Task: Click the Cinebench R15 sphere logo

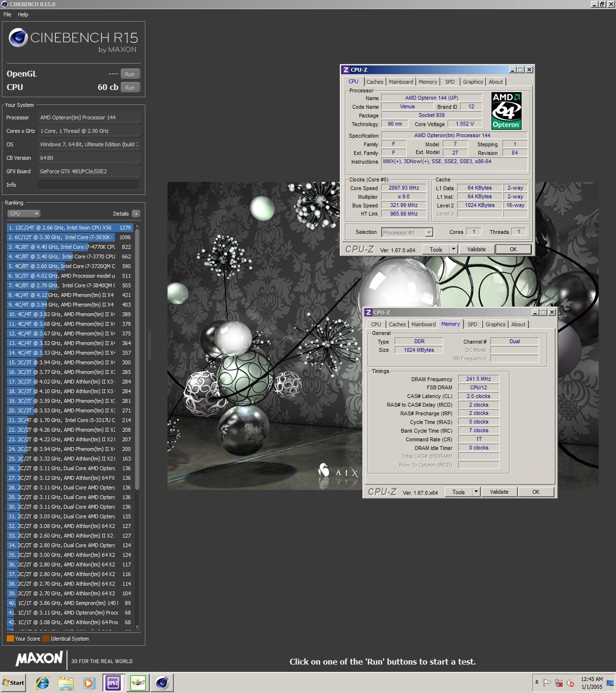Action: [x=18, y=38]
